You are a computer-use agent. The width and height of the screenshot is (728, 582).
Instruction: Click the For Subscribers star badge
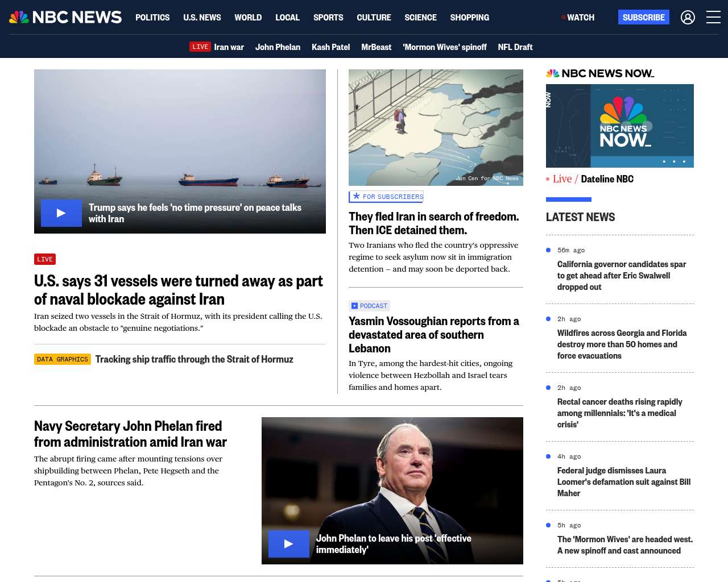pyautogui.click(x=386, y=197)
